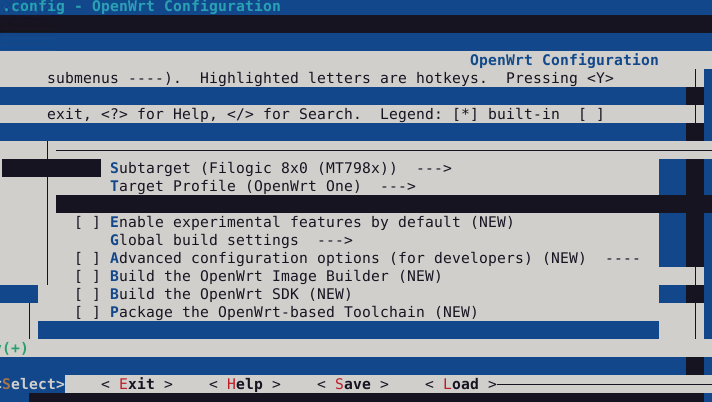
Task: Open the Subtarget (Filogic 8x0) submenu
Action: click(281, 168)
